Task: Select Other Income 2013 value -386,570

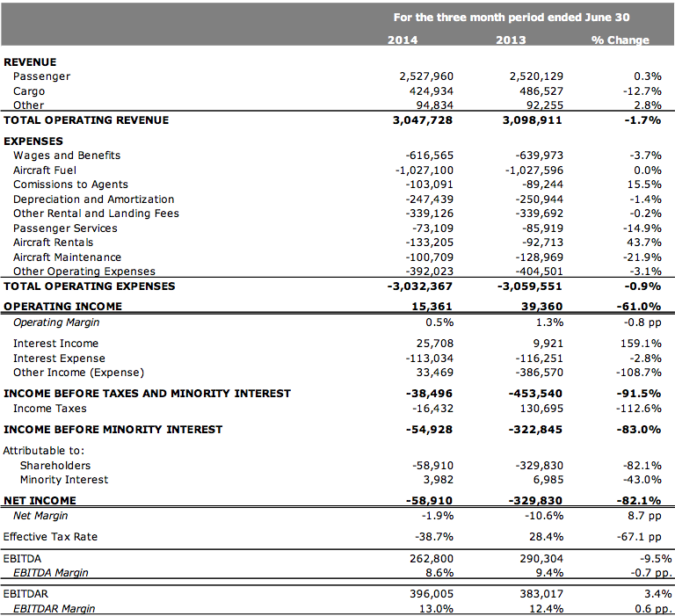Action: 539,373
